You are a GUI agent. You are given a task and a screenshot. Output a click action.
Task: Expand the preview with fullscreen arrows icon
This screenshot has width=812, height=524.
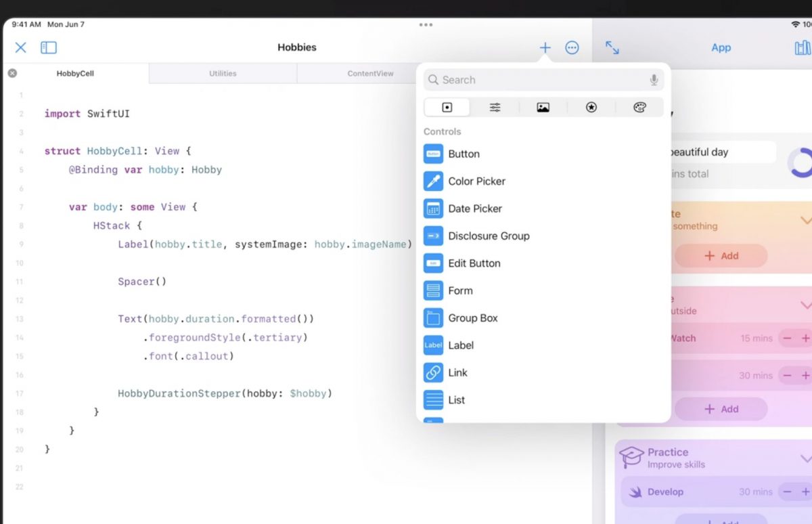612,47
